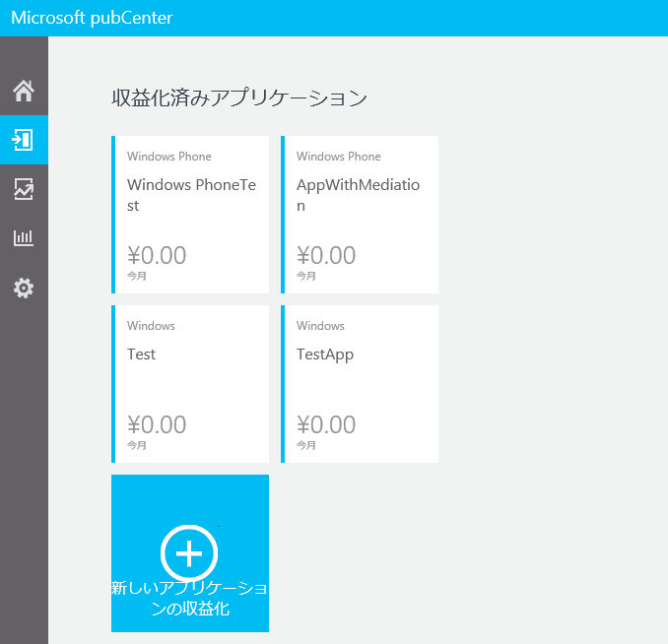Open the TestApp app tile
668x644 pixels.
[x=360, y=384]
